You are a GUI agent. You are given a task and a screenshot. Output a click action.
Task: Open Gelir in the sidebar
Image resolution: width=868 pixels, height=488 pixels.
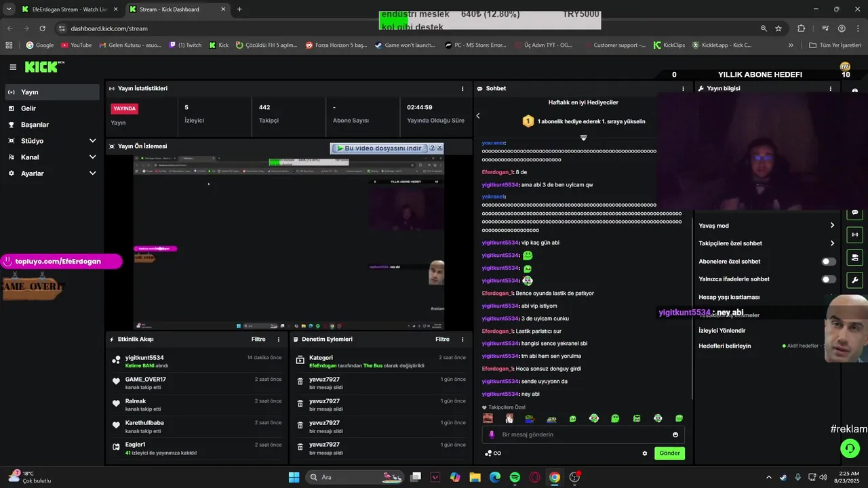53,108
